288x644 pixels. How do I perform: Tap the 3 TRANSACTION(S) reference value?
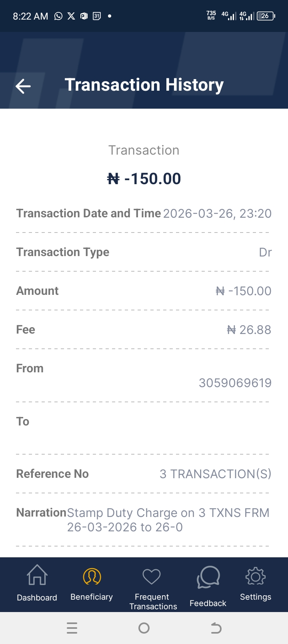[x=215, y=474]
